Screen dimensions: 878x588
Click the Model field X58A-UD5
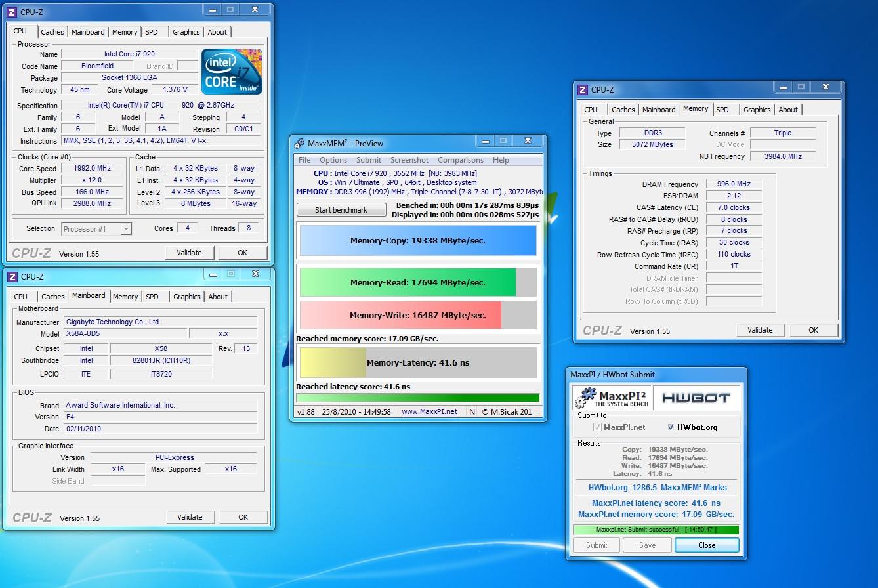(x=125, y=333)
